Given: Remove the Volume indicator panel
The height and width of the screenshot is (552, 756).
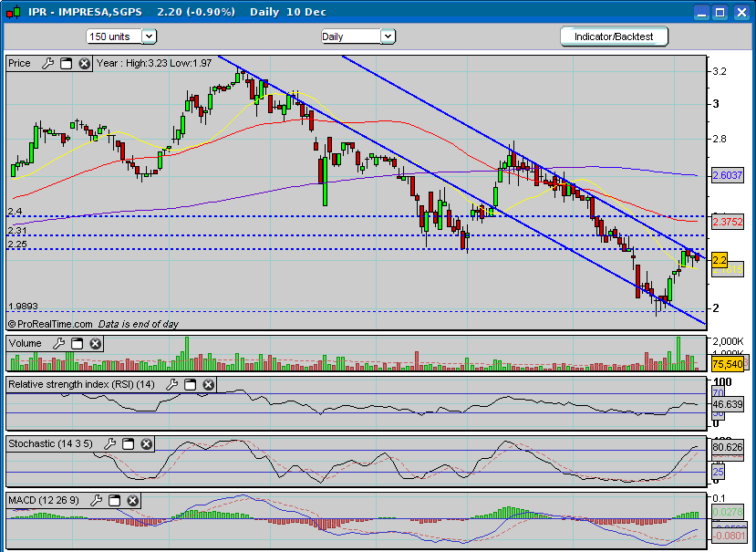Looking at the screenshot, I should click(x=95, y=344).
